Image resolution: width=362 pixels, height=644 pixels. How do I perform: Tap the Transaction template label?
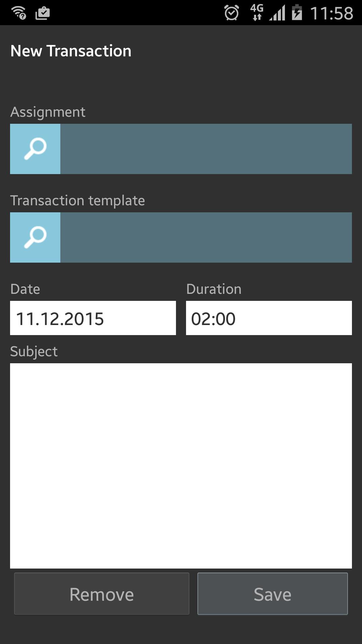pyautogui.click(x=77, y=201)
